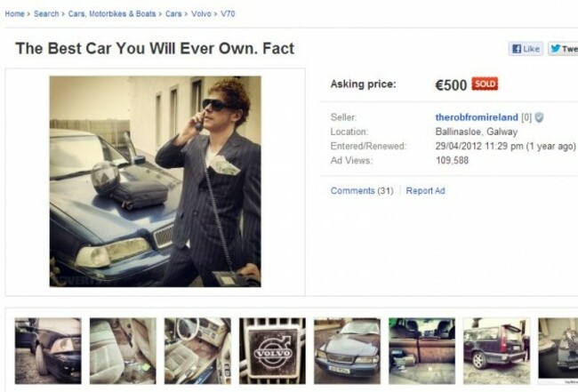578x392 pixels.
Task: Click the red SOLD badge
Action: (x=485, y=84)
